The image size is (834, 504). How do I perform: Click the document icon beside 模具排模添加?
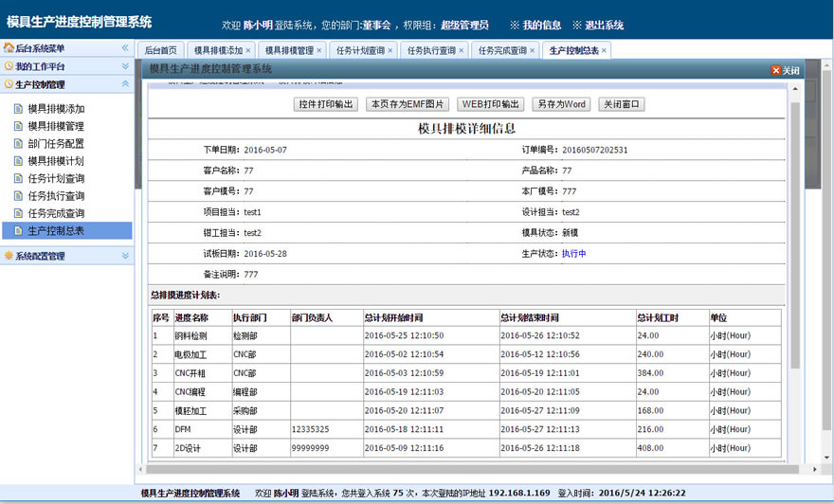(x=18, y=109)
